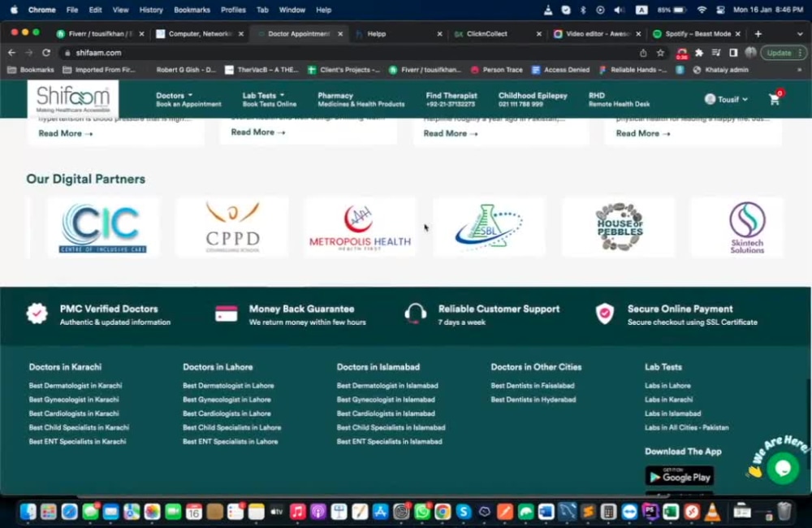812x528 pixels.
Task: Open Khataly admin bookmark
Action: (x=720, y=69)
